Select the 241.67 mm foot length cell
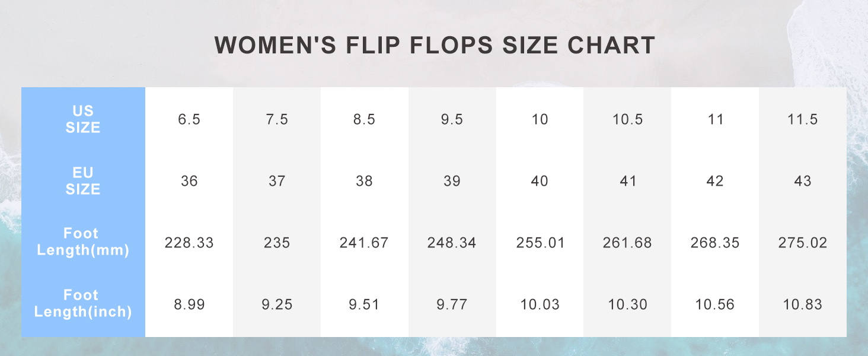The width and height of the screenshot is (868, 356). click(364, 243)
